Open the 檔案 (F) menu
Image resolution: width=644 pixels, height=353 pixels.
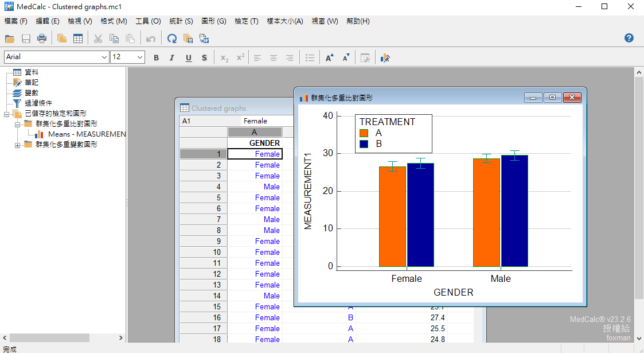15,21
